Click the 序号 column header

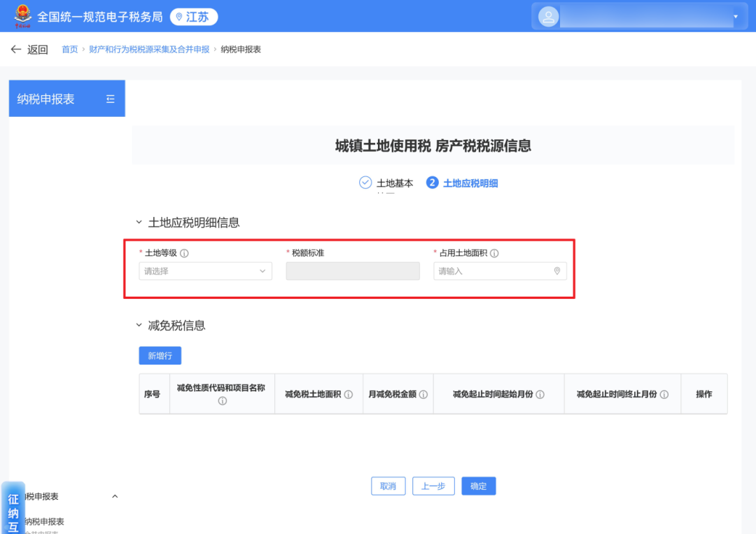point(154,394)
